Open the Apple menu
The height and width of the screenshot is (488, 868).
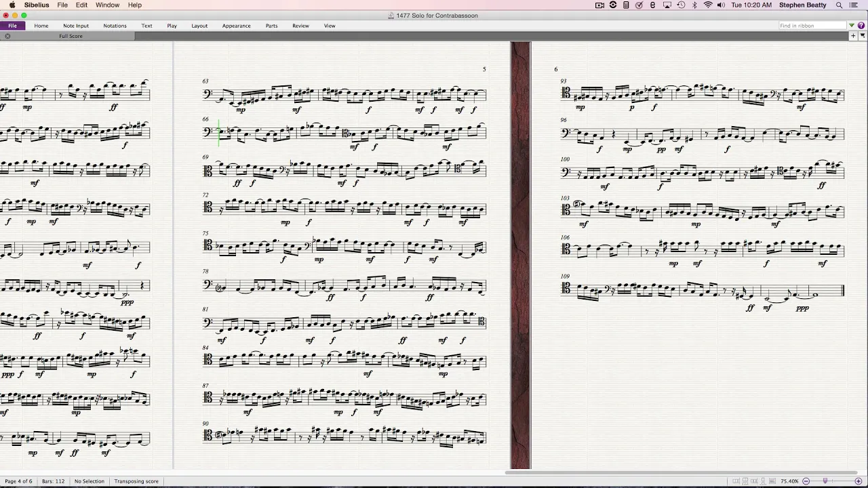coord(12,5)
